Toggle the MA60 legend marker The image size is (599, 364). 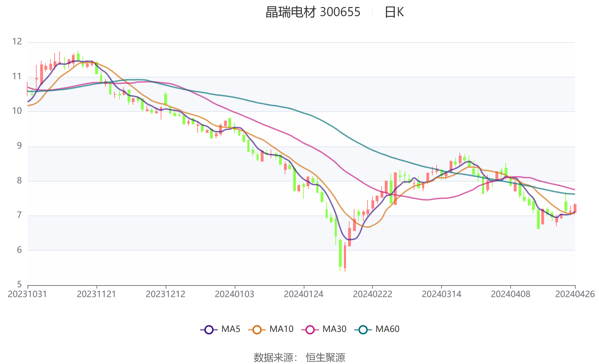[x=363, y=330]
